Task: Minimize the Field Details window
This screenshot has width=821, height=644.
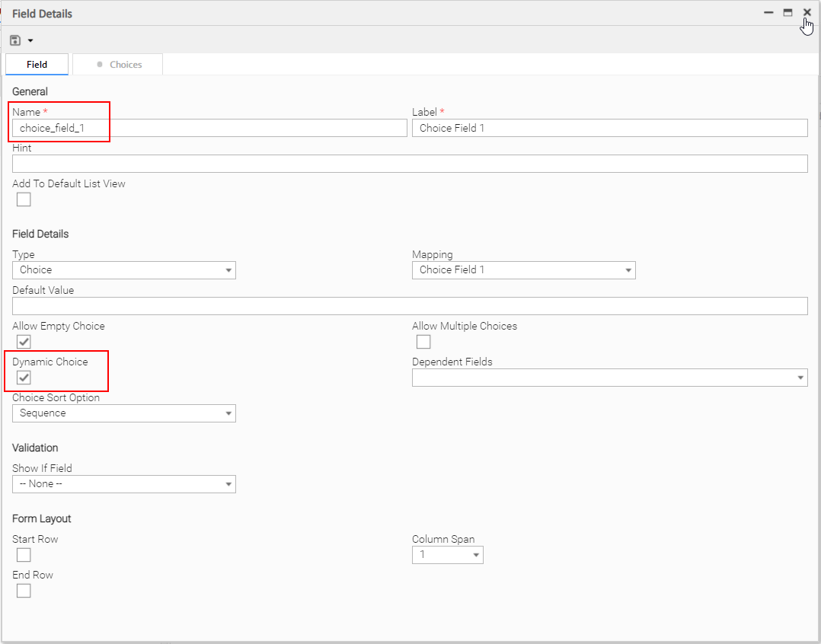Action: pos(768,13)
